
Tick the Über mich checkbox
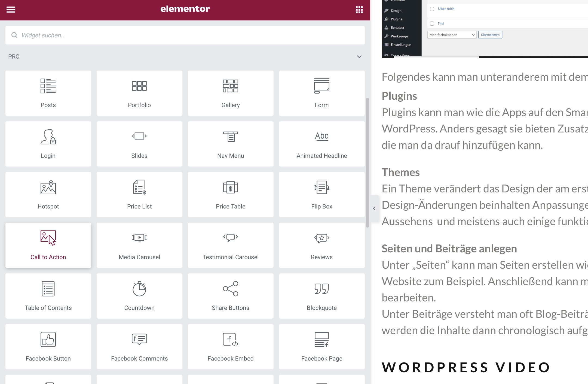pos(432,9)
